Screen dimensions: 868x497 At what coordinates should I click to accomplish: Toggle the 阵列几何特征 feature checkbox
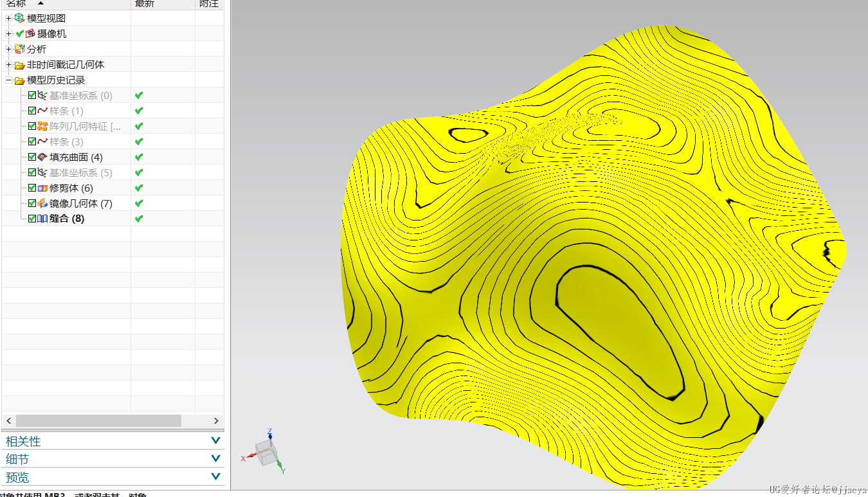32,126
